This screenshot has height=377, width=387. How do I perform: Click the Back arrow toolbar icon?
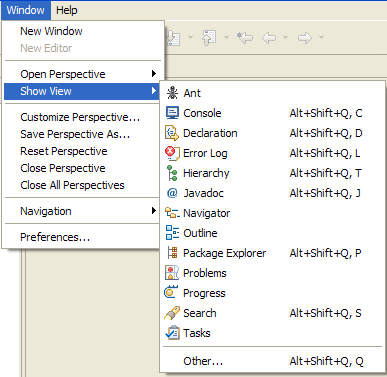(x=269, y=38)
